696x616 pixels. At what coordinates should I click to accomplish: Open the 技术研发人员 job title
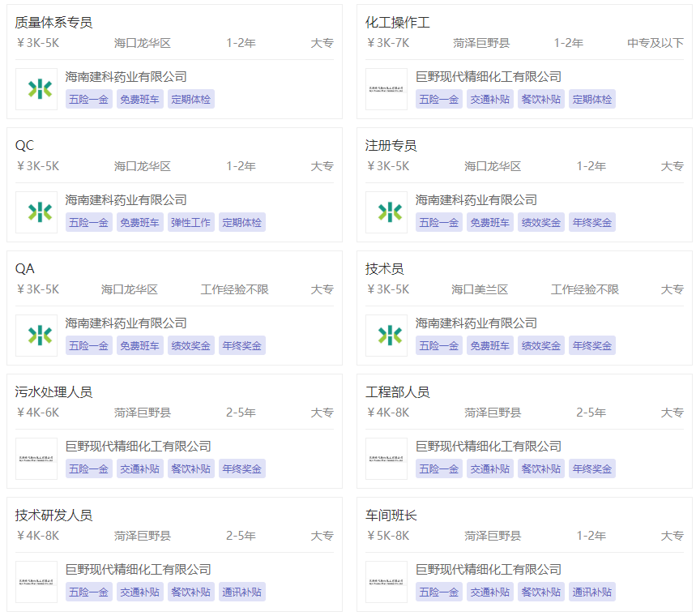pos(53,515)
